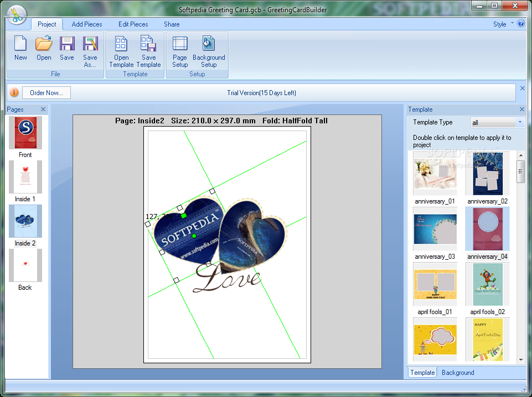Maximize the GreetingCardBuilder window
This screenshot has width=532, height=397.
pyautogui.click(x=494, y=6)
